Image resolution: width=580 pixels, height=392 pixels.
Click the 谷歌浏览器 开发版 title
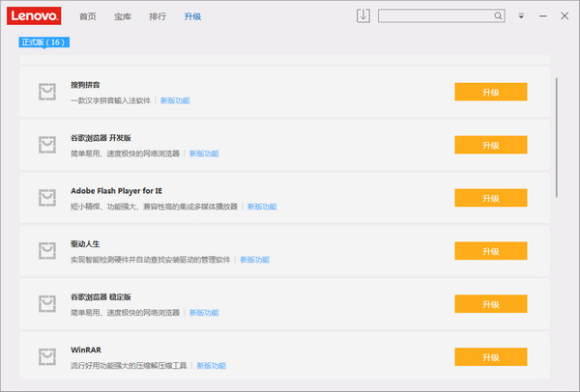[101, 138]
